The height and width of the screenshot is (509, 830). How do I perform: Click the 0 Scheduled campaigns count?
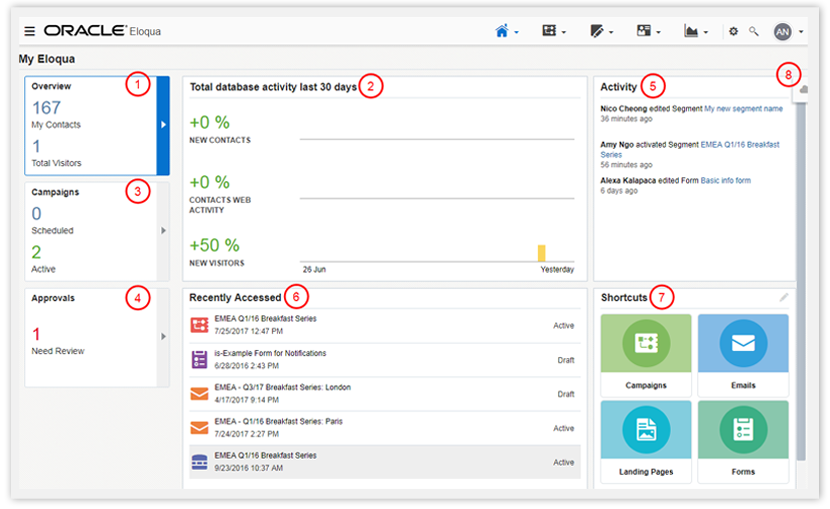coord(36,214)
